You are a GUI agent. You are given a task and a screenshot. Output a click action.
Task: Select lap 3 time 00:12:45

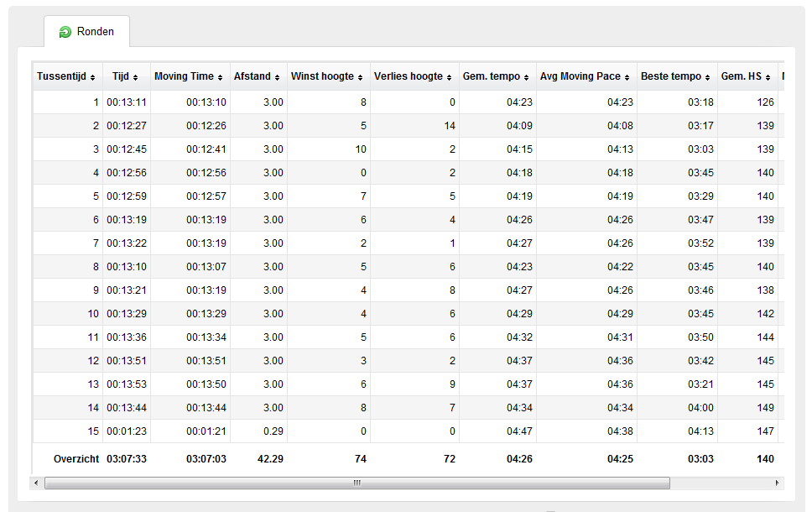click(127, 149)
